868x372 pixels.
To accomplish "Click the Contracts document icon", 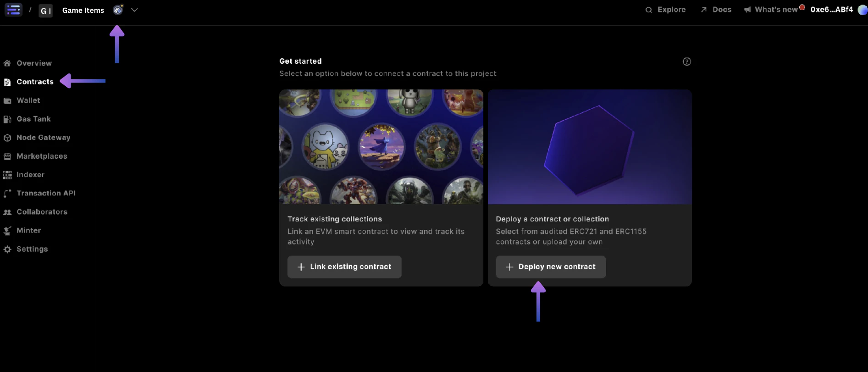I will point(7,82).
